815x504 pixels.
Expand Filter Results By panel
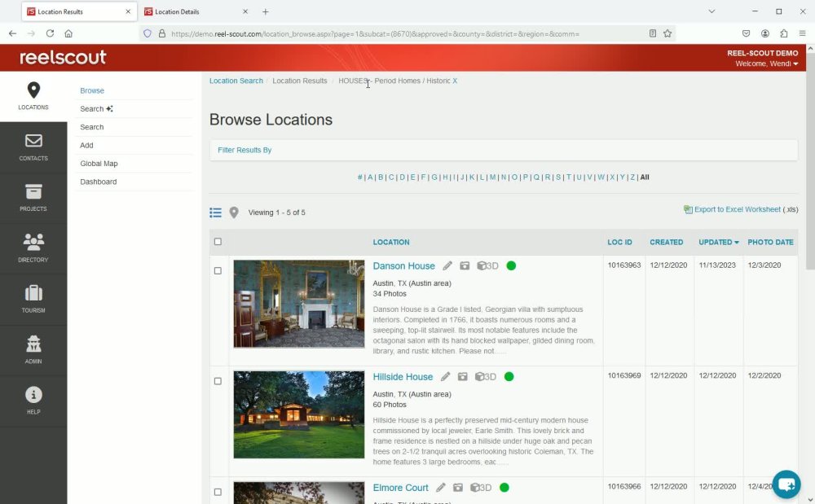(x=244, y=150)
